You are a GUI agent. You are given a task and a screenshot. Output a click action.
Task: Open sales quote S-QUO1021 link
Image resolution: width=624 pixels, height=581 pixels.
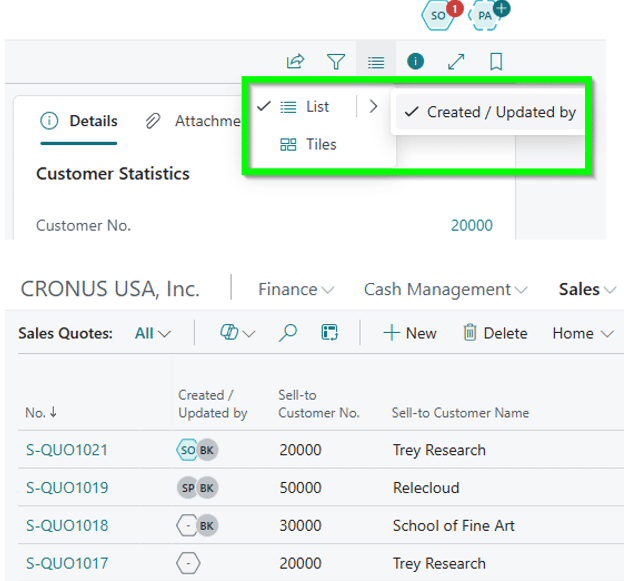pos(67,450)
